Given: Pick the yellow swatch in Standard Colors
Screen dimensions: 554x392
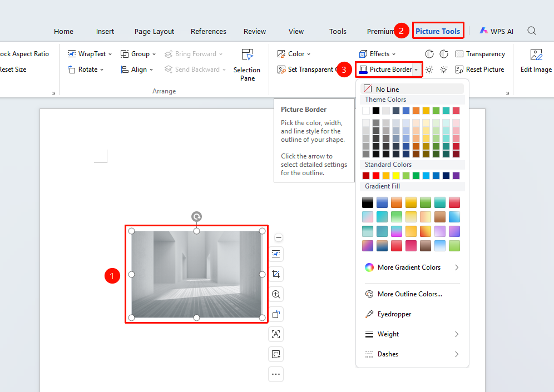Looking at the screenshot, I should click(x=396, y=176).
